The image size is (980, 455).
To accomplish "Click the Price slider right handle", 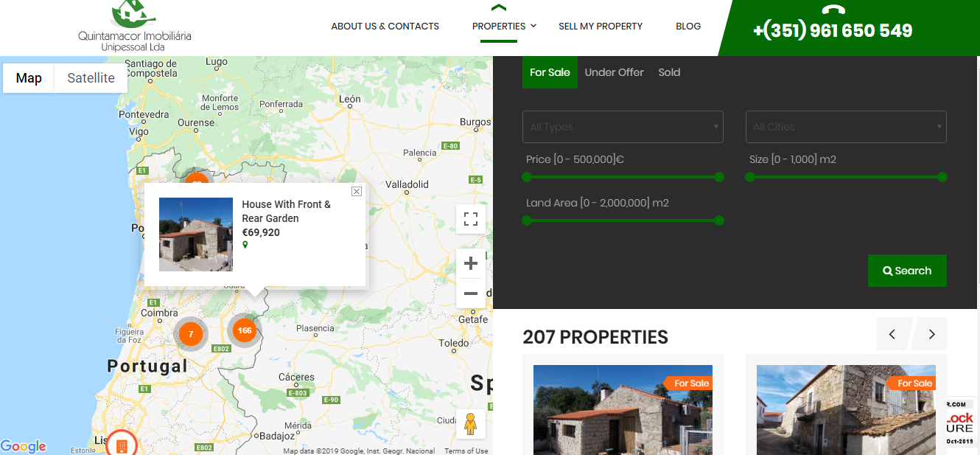I will click(719, 177).
